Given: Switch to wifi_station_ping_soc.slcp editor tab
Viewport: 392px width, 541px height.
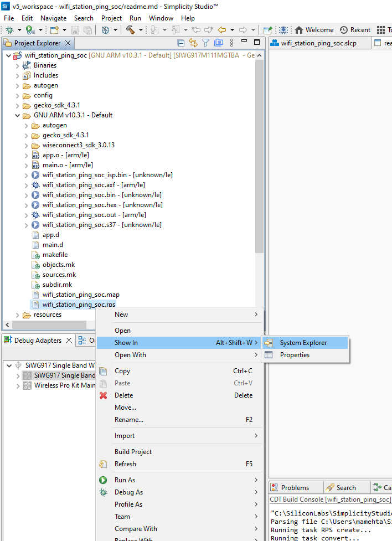Looking at the screenshot, I should [x=318, y=43].
